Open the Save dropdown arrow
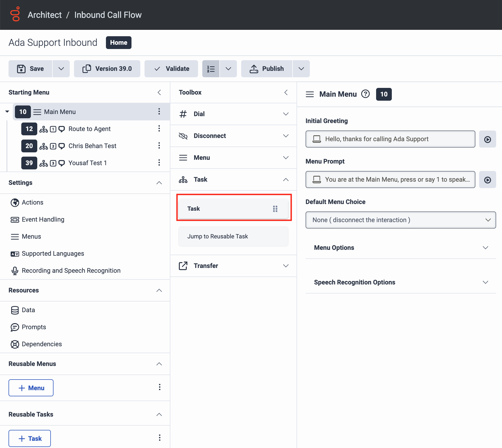This screenshot has width=502, height=448. click(x=61, y=69)
